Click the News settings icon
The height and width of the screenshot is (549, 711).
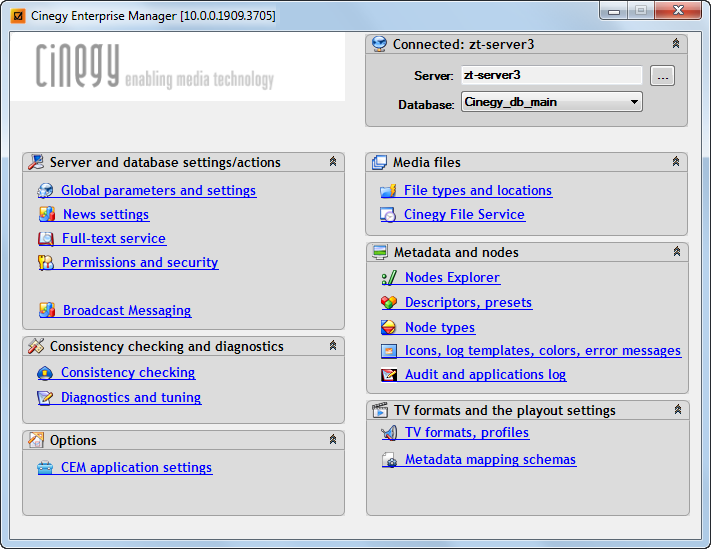click(47, 214)
